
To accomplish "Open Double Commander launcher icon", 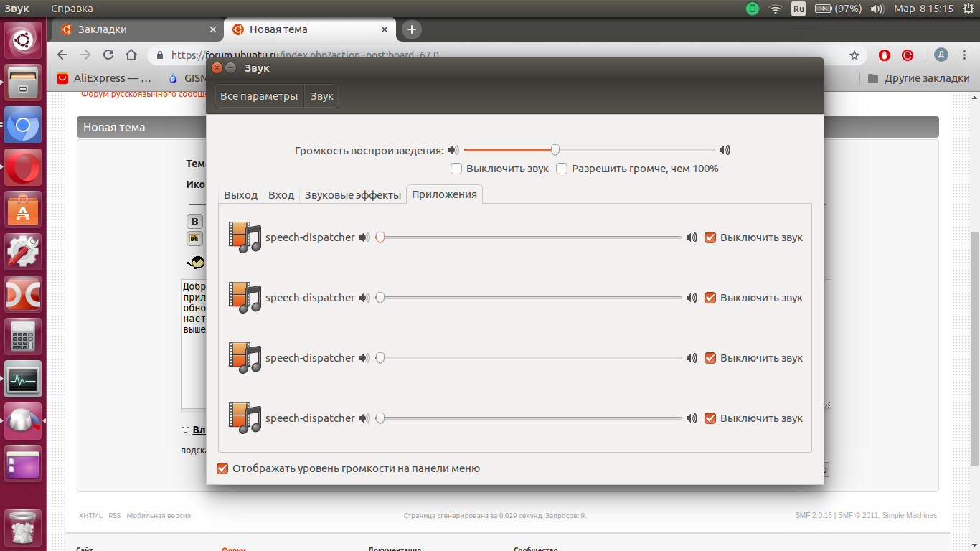I will coord(24,294).
